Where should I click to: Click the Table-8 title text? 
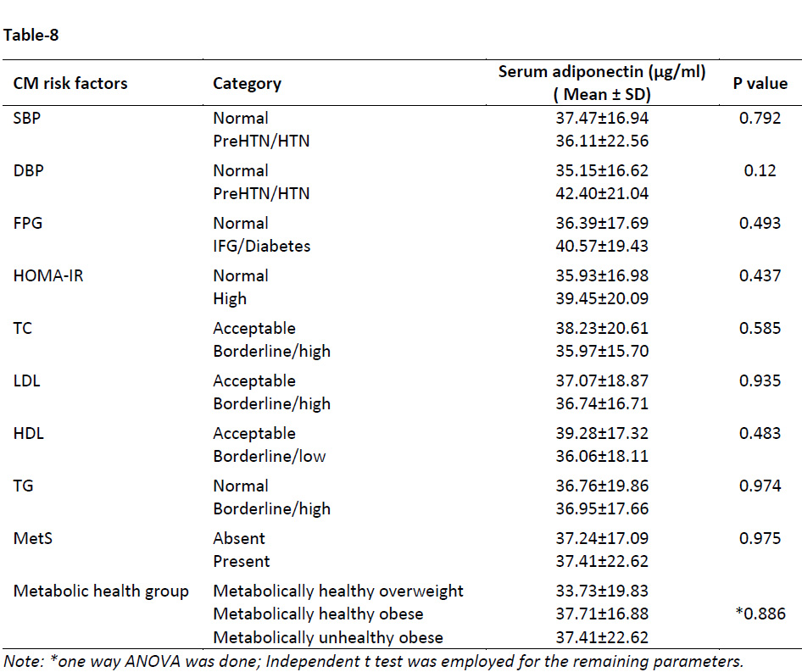coord(31,35)
